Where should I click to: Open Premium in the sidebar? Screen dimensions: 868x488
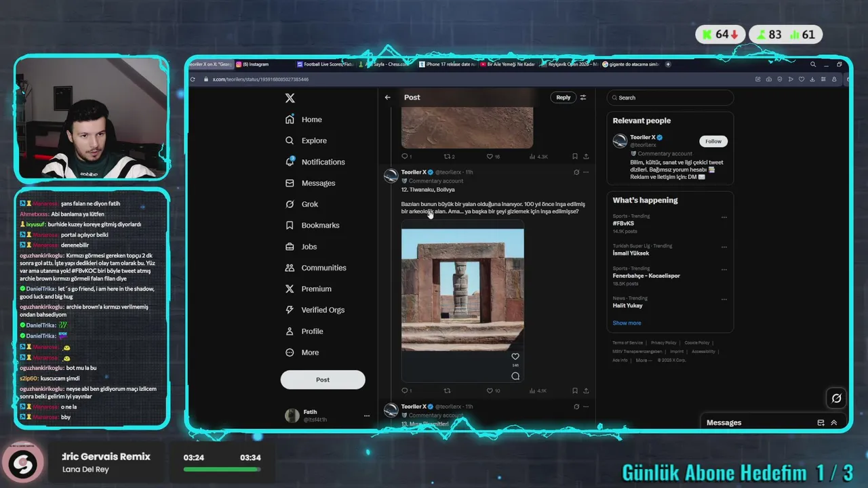coord(308,289)
